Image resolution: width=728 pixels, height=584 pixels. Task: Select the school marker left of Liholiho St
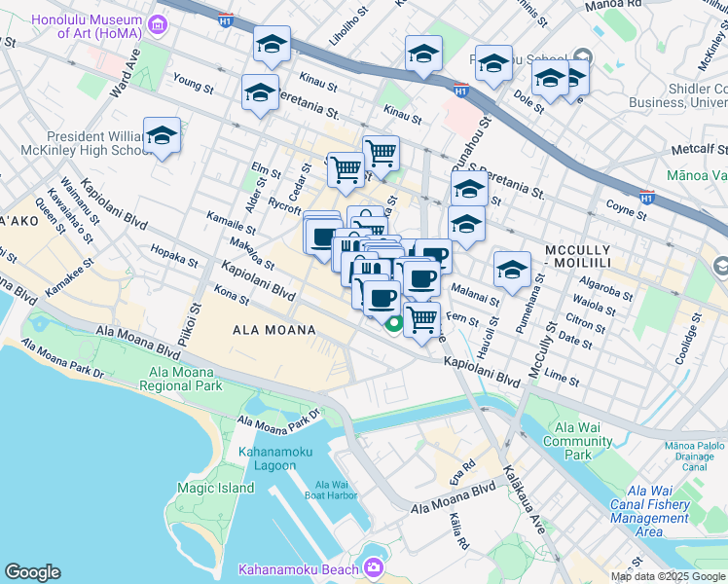point(273,44)
